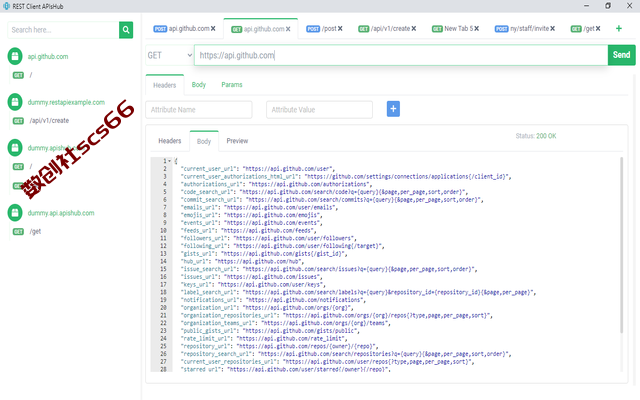Click the "emojis_url" line in the response
Image resolution: width=640 pixels, height=400 pixels.
[251, 215]
